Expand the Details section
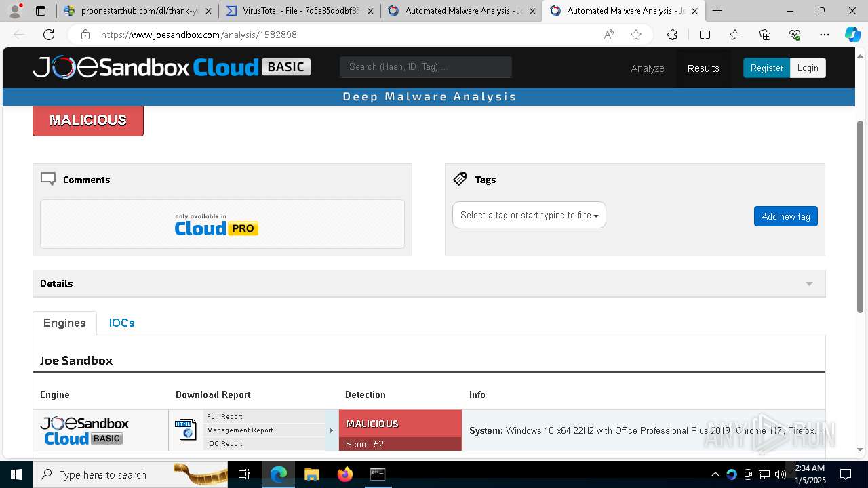This screenshot has width=868, height=488. point(429,283)
